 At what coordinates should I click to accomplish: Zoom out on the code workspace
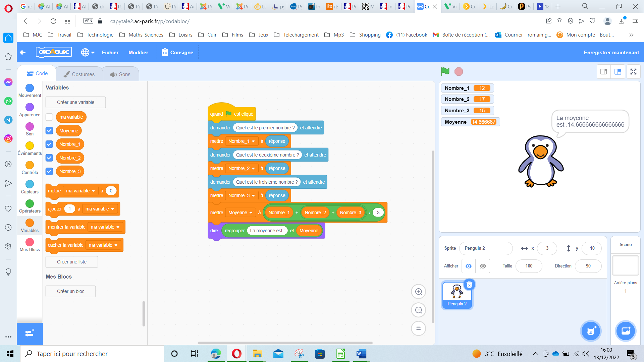click(x=418, y=310)
